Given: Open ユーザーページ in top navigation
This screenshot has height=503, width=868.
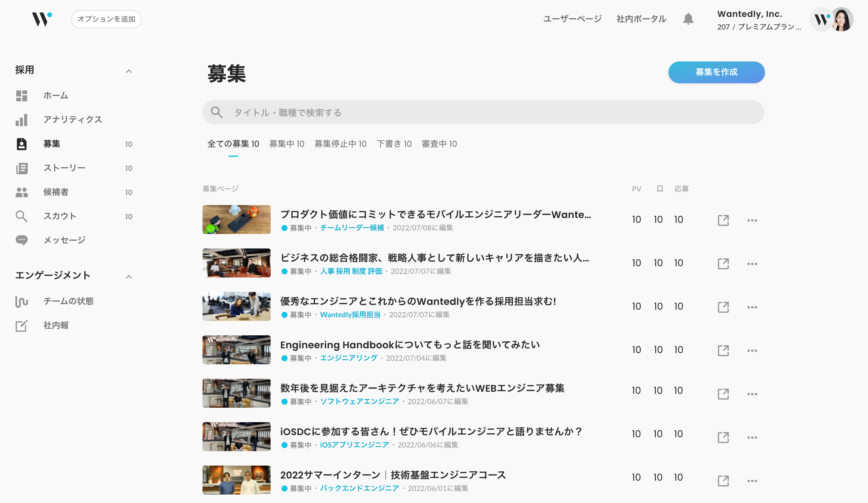Looking at the screenshot, I should coord(572,19).
